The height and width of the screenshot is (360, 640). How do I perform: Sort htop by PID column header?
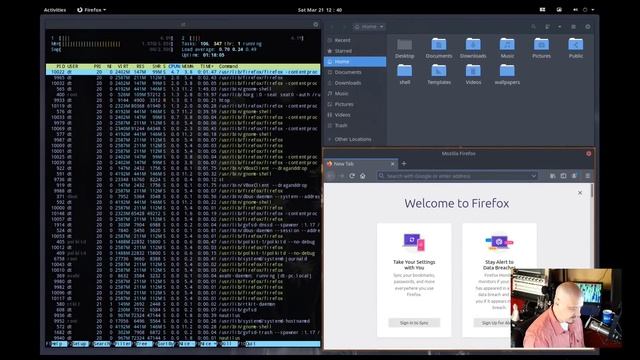click(x=60, y=66)
